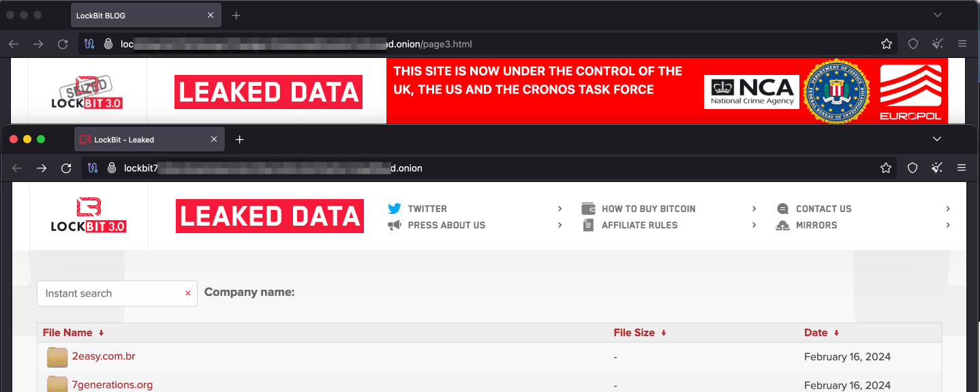Click the cloud icon beside Mirrors
Viewport: 980px width, 392px height.
pos(783,225)
